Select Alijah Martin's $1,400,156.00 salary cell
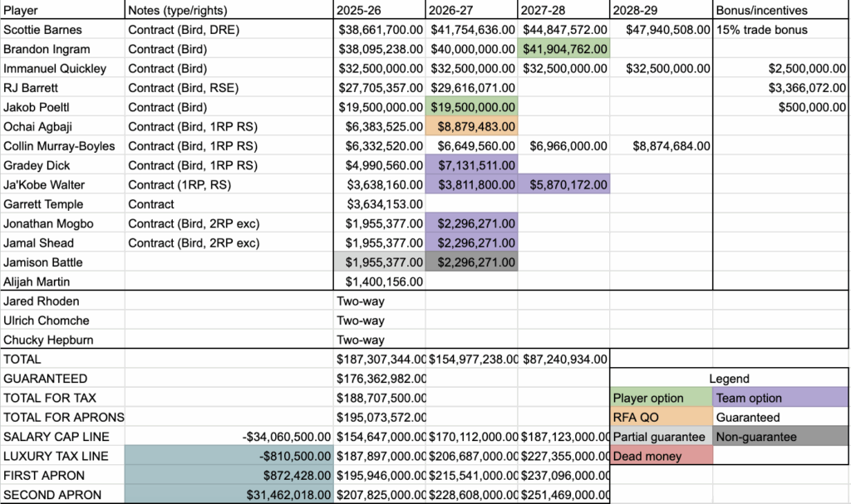The width and height of the screenshot is (851, 504). [x=379, y=281]
